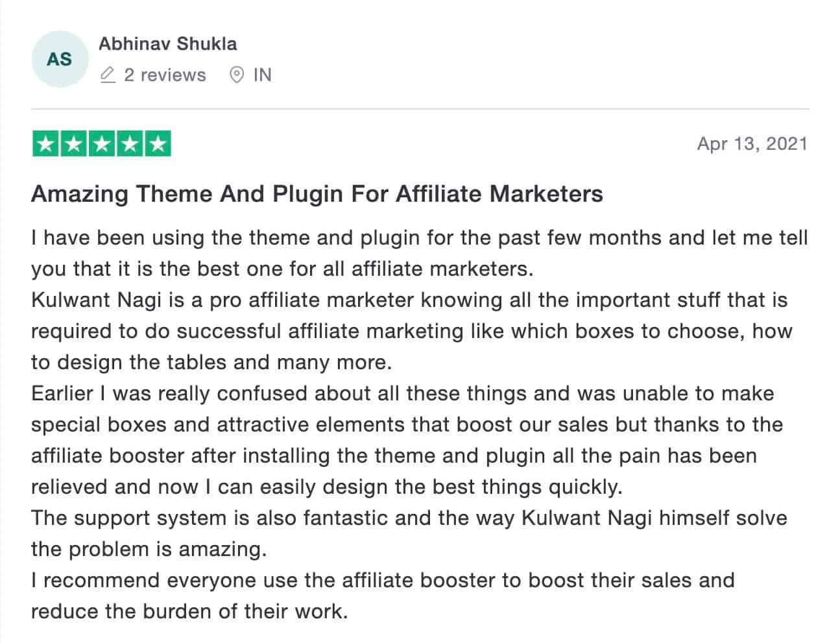Click the AS avatar circle
Screen dimensions: 840x643
(59, 59)
